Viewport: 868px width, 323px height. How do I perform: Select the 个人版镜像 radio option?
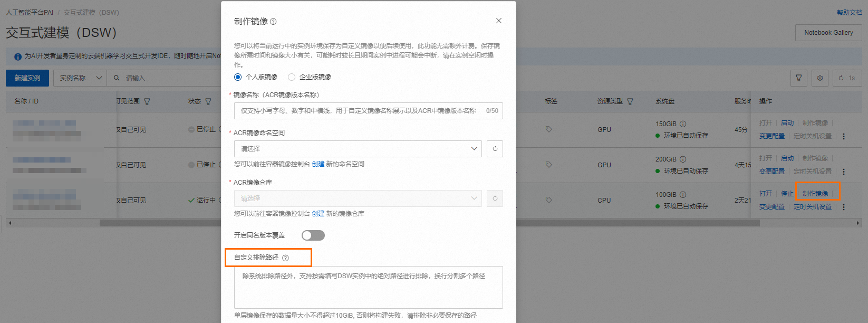pos(238,77)
